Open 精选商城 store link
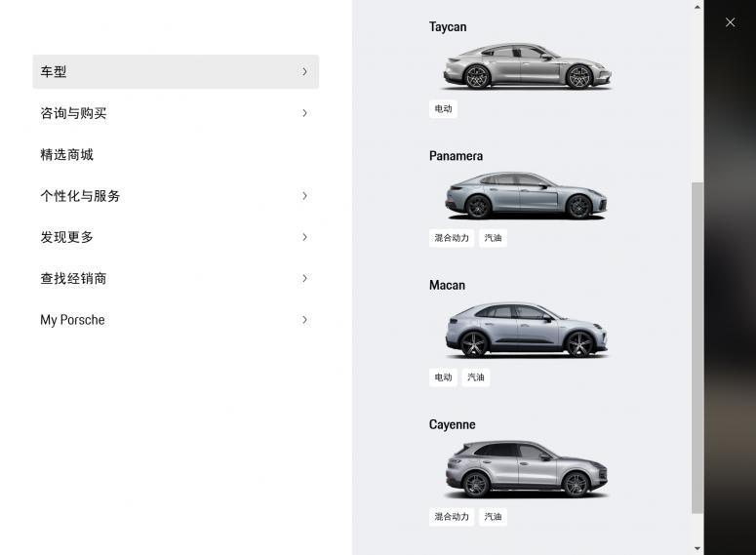The width and height of the screenshot is (756, 555). point(67,155)
